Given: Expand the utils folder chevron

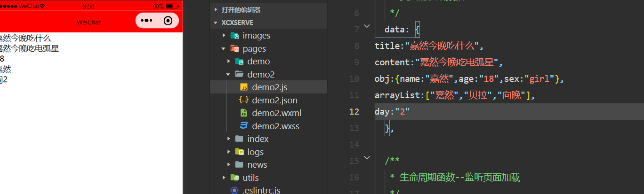Looking at the screenshot, I should (224, 178).
